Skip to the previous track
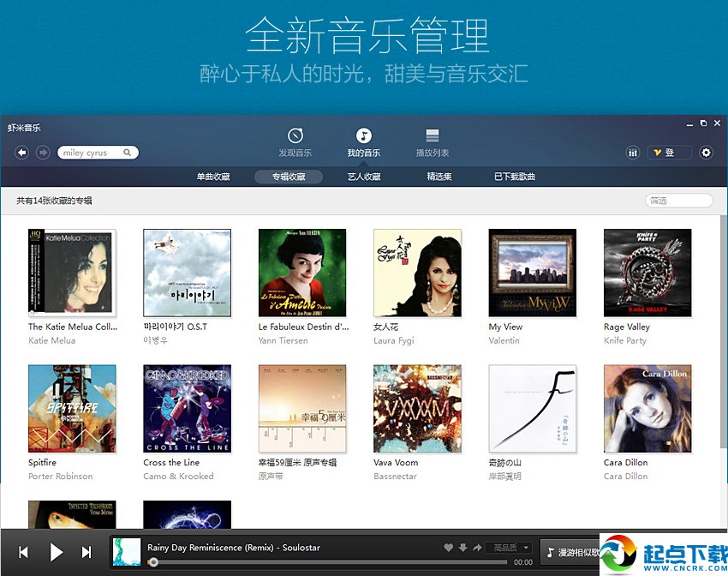728x576 pixels. click(x=23, y=552)
